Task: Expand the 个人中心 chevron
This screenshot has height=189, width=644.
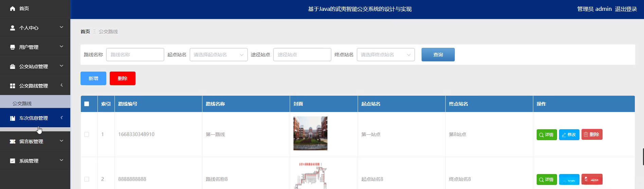Action: pyautogui.click(x=61, y=27)
